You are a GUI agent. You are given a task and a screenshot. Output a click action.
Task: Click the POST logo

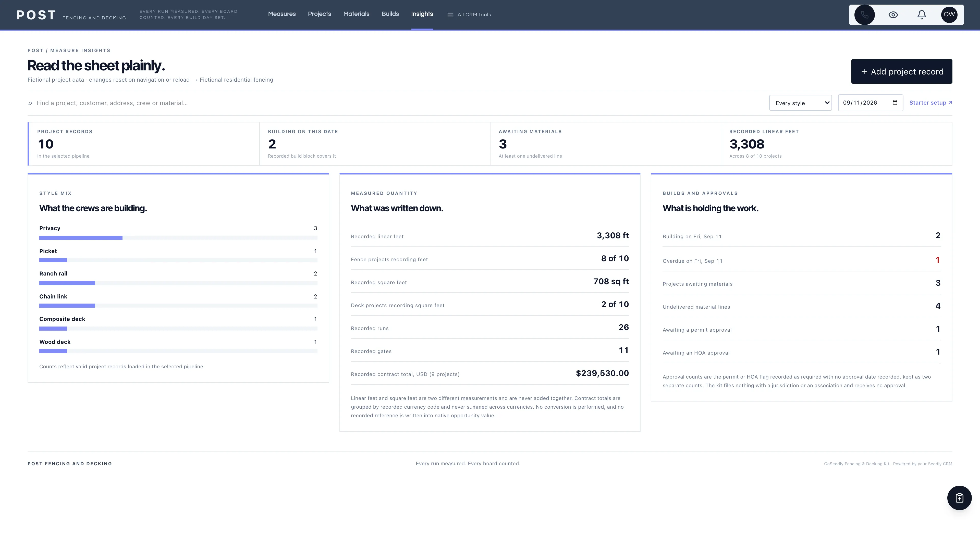pos(36,15)
